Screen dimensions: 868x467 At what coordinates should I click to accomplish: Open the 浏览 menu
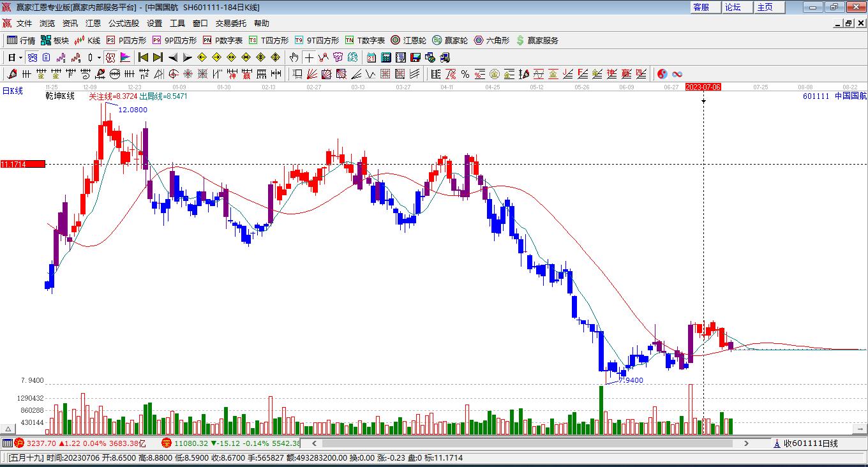tap(47, 24)
